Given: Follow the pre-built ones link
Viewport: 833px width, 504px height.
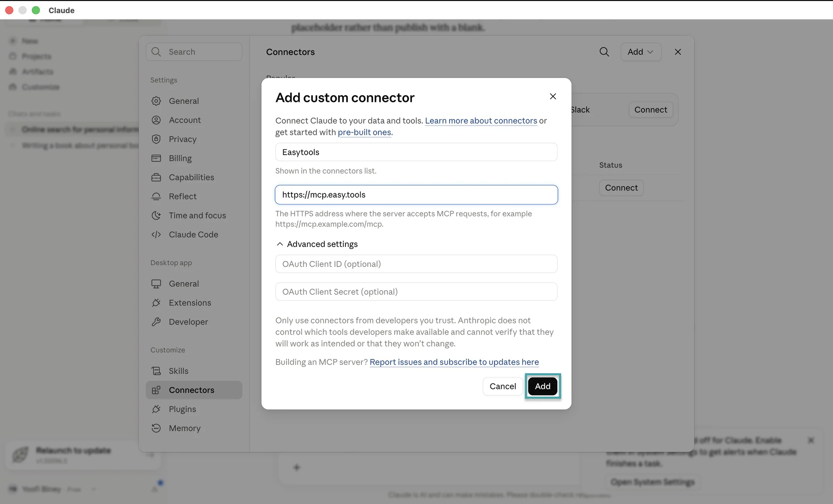Looking at the screenshot, I should (364, 132).
